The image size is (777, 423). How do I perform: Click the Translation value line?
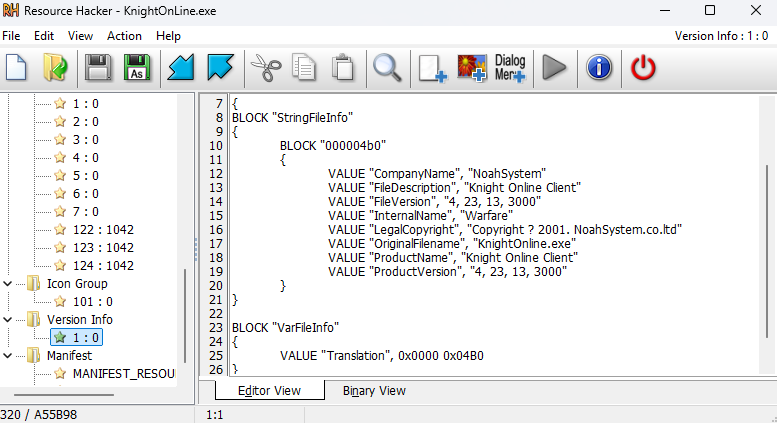pos(382,356)
